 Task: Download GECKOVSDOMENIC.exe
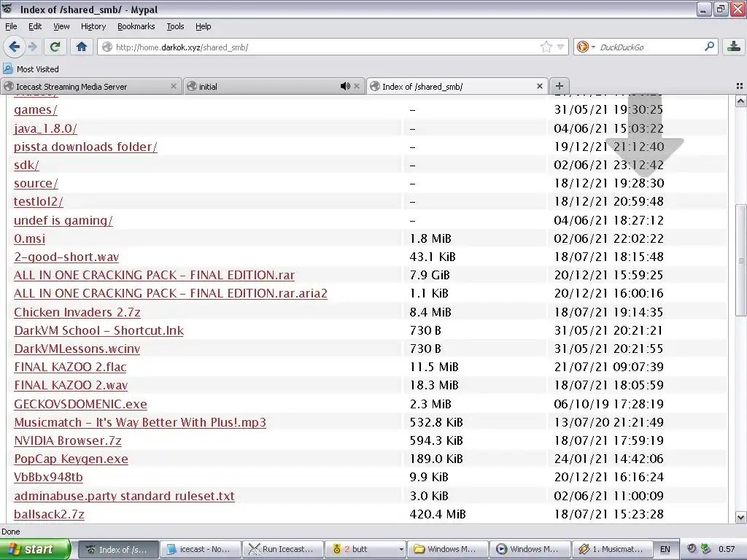coord(80,404)
